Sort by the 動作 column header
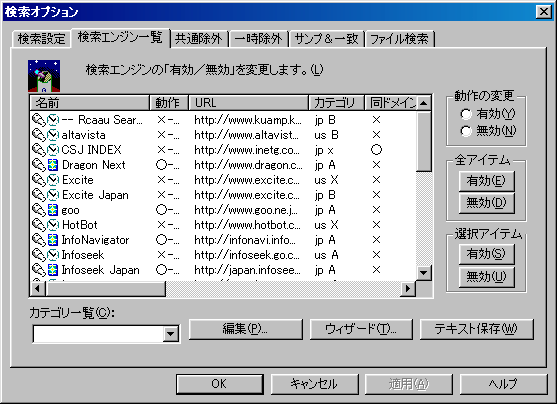 tap(169, 103)
